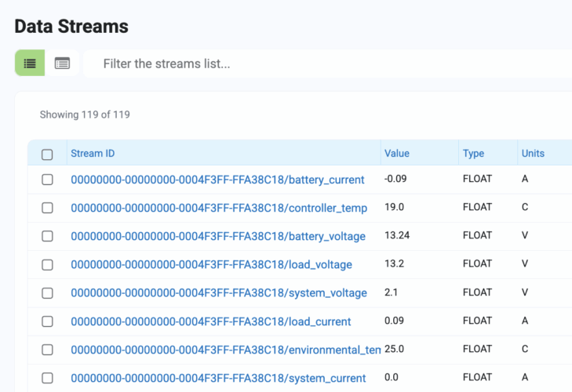Sort by Stream ID column header
Viewport: 572px width, 392px height.
click(93, 154)
